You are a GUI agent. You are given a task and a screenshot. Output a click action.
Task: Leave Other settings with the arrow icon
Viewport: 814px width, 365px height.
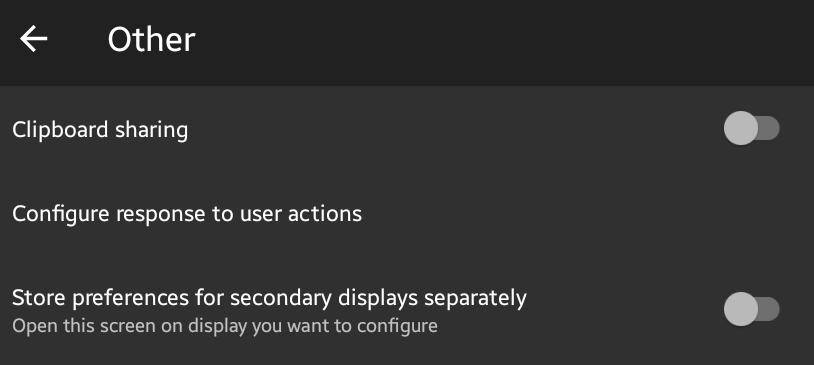click(x=34, y=39)
